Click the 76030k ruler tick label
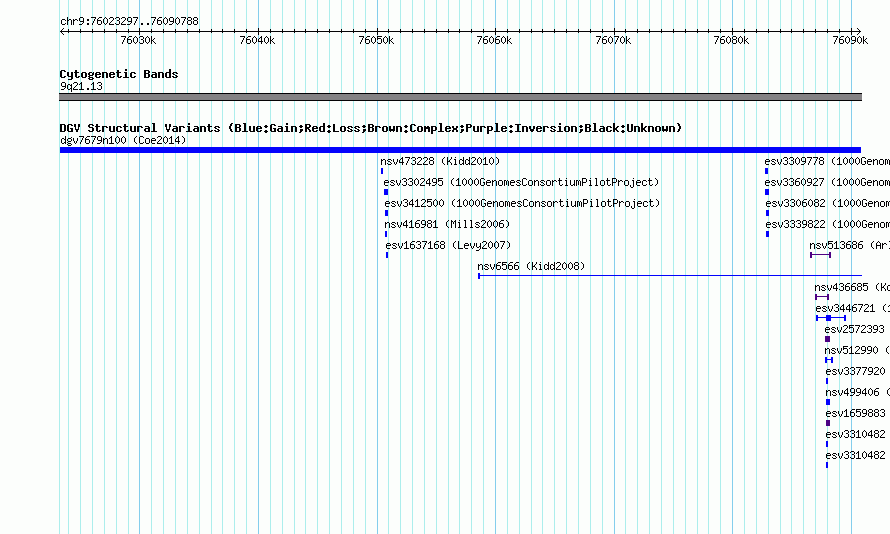 tap(138, 40)
